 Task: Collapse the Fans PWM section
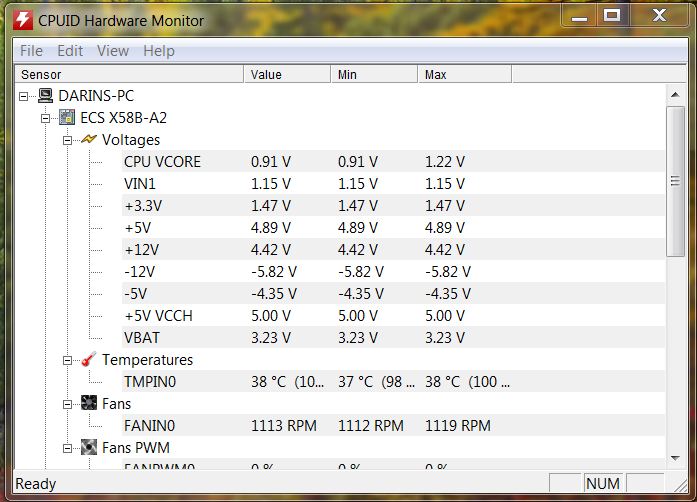[67, 448]
